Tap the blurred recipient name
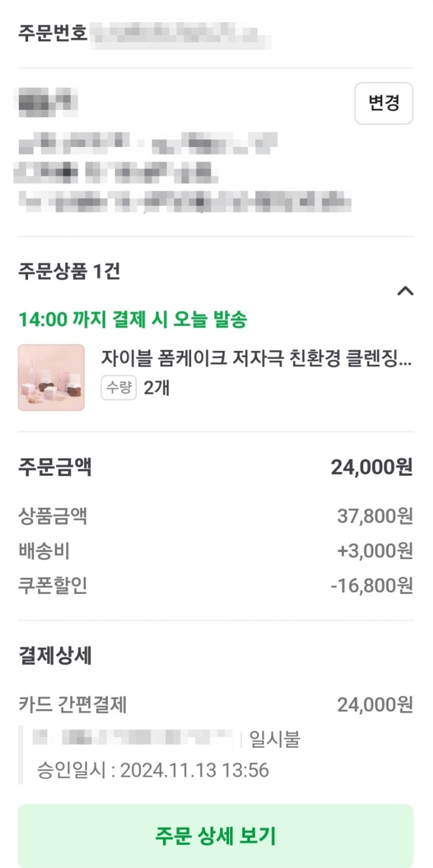Screen dimensions: 433x868 coord(48,103)
